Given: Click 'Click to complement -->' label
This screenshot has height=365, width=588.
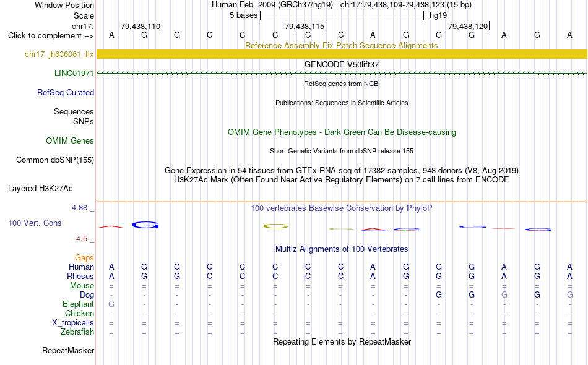Looking at the screenshot, I should pyautogui.click(x=51, y=36).
